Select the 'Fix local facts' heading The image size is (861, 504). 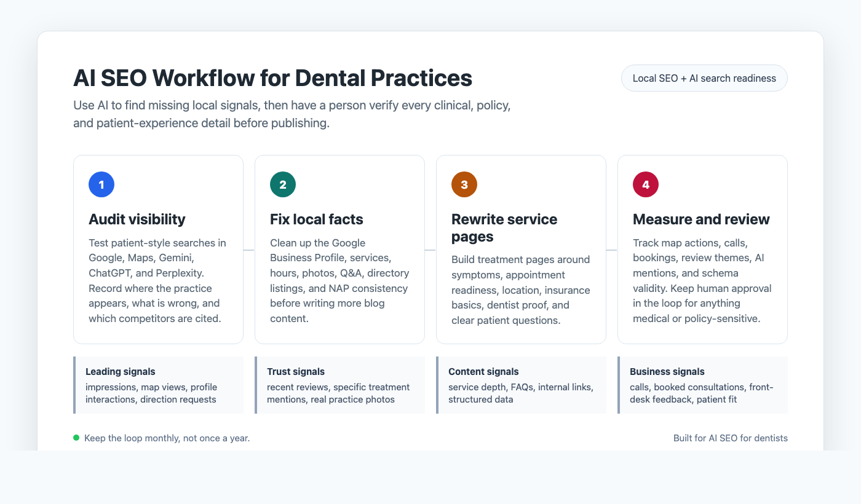[x=317, y=219]
